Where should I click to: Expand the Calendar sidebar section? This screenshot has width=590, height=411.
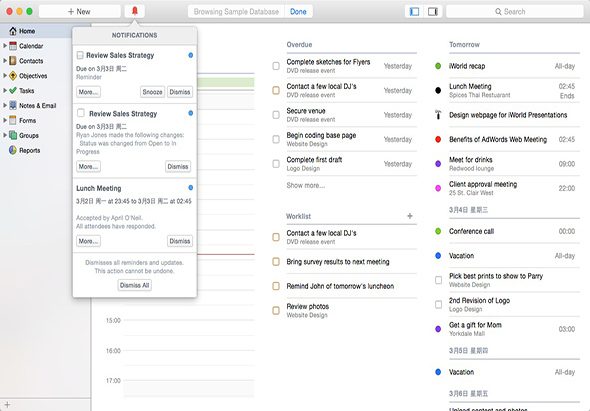[5, 46]
